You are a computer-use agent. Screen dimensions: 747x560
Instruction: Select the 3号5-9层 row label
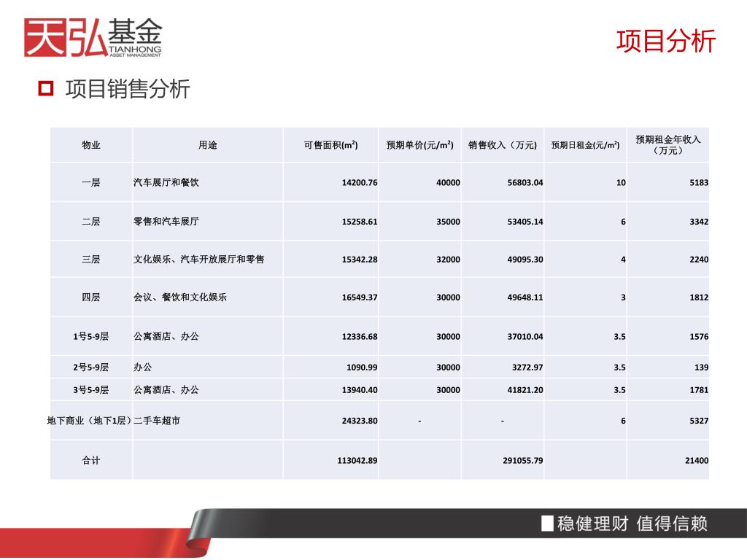coord(91,390)
